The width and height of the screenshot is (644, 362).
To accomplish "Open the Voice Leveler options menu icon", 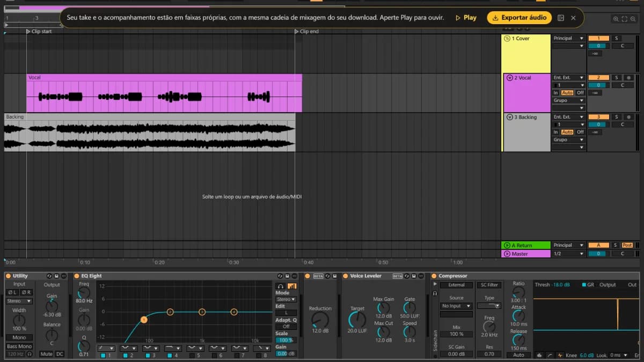I will coord(420,276).
